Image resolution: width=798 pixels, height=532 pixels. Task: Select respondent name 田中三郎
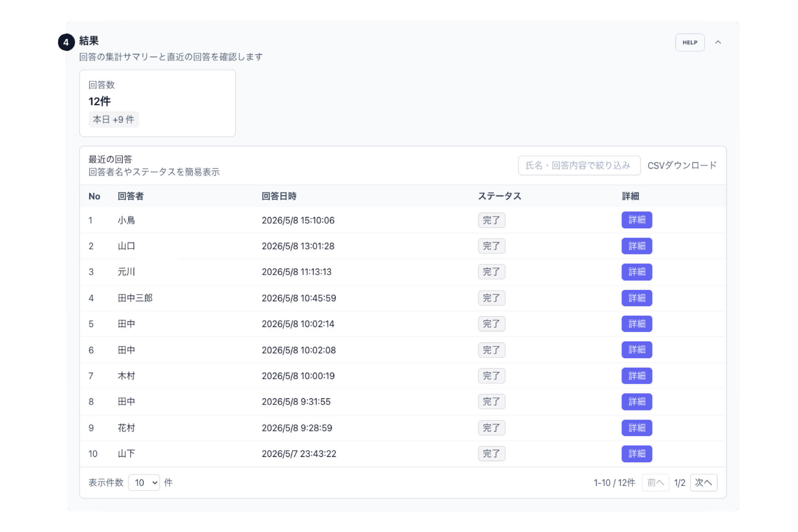tap(135, 298)
